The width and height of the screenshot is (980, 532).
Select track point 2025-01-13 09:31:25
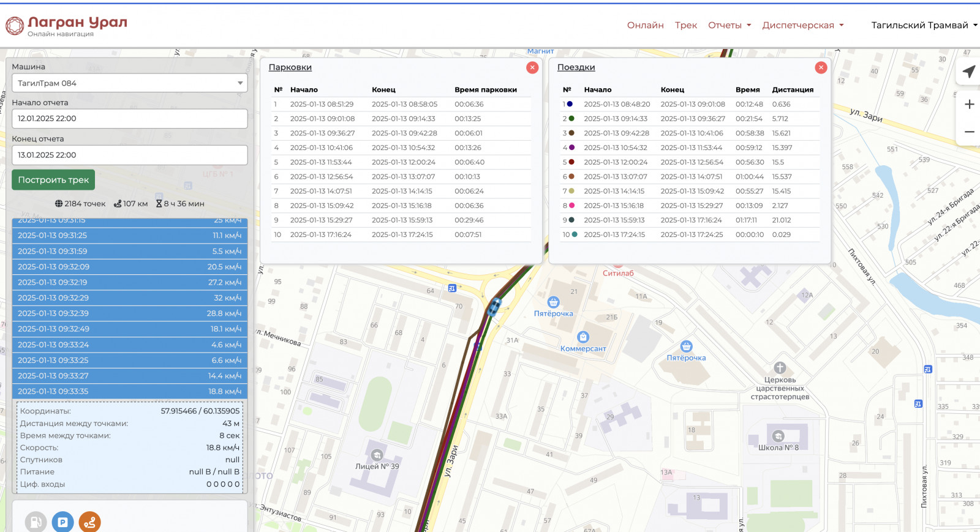(130, 236)
